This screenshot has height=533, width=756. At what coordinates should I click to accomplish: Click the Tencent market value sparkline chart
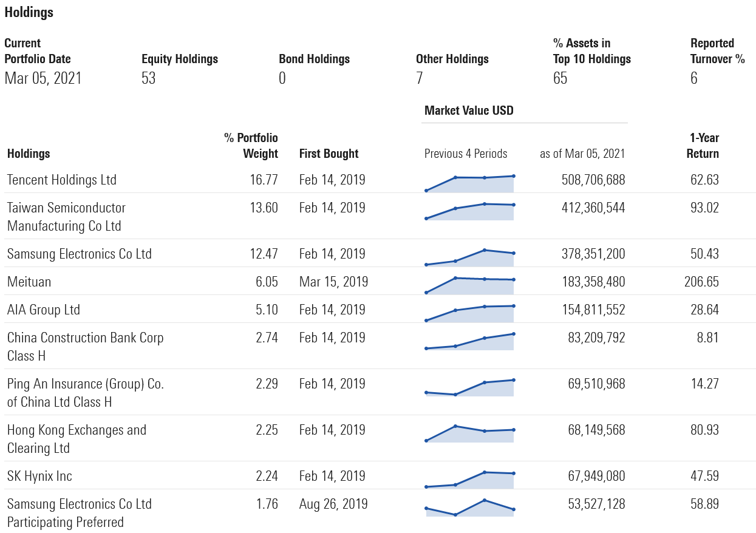(470, 183)
